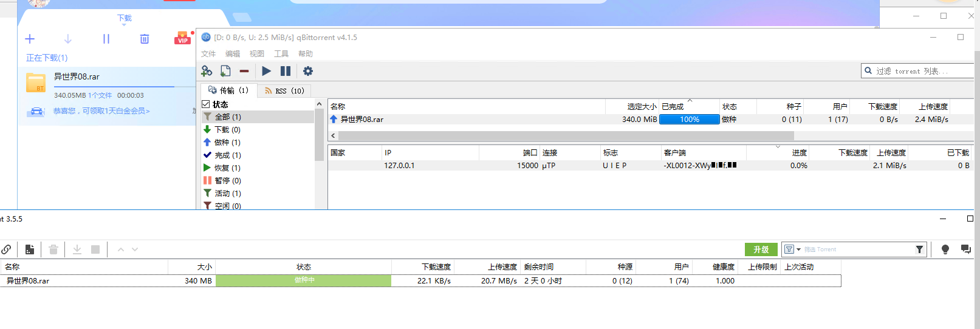This screenshot has width=980, height=329.
Task: Click the VIP gift icon
Action: (x=182, y=39)
